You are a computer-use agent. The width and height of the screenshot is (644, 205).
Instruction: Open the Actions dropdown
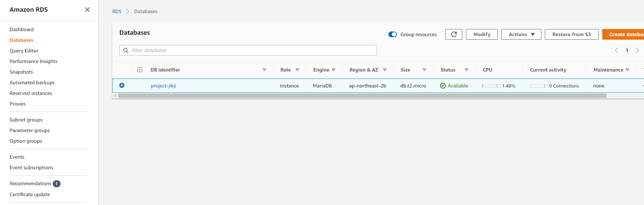521,34
